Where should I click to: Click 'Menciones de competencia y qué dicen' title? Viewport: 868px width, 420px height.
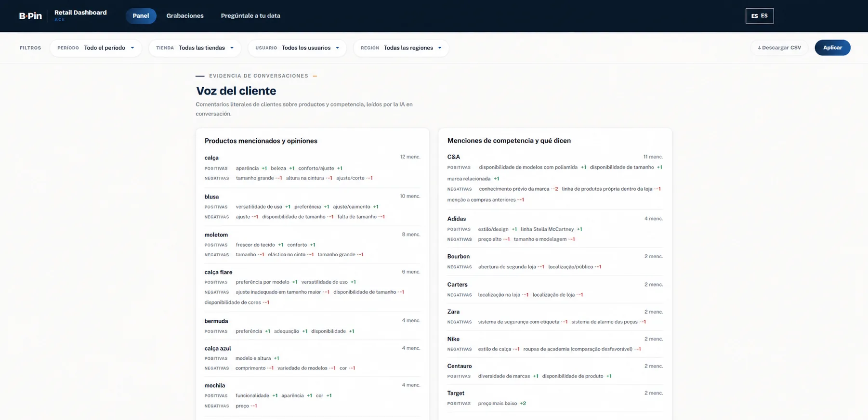[509, 141]
